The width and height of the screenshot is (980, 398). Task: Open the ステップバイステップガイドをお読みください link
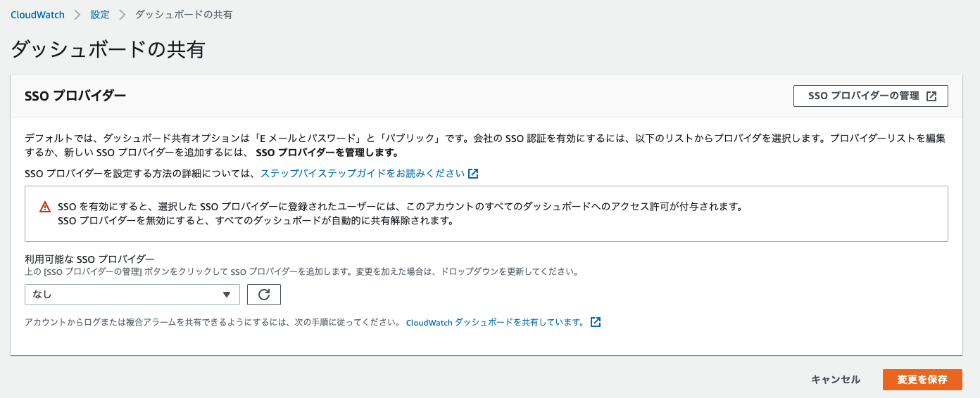tap(363, 173)
